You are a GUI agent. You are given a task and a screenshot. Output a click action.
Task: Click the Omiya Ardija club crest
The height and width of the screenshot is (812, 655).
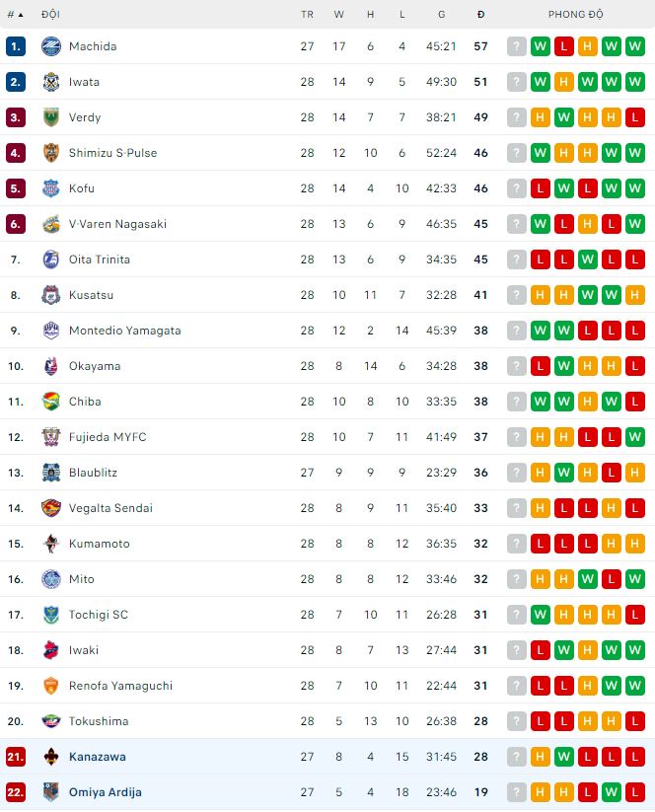tap(51, 792)
